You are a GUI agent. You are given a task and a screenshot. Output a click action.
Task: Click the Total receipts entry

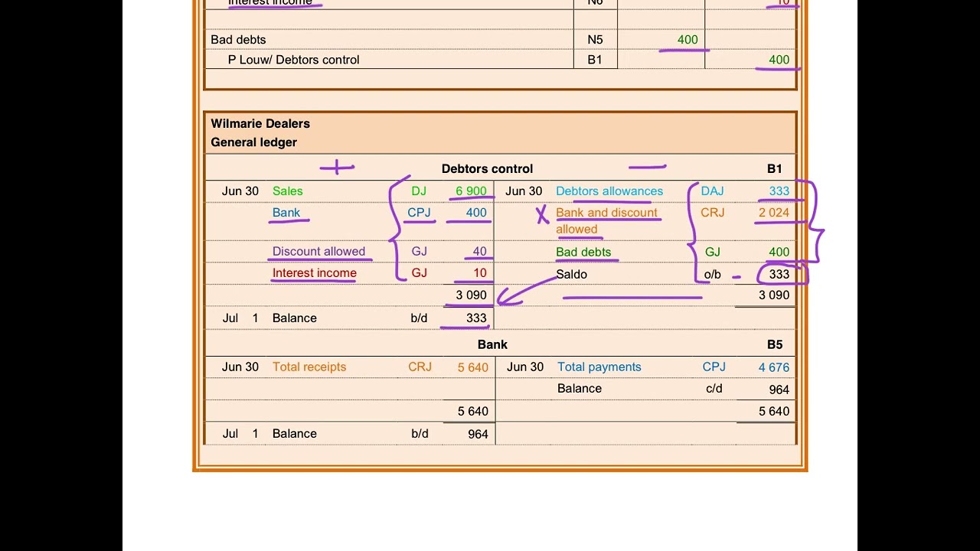[x=309, y=367]
